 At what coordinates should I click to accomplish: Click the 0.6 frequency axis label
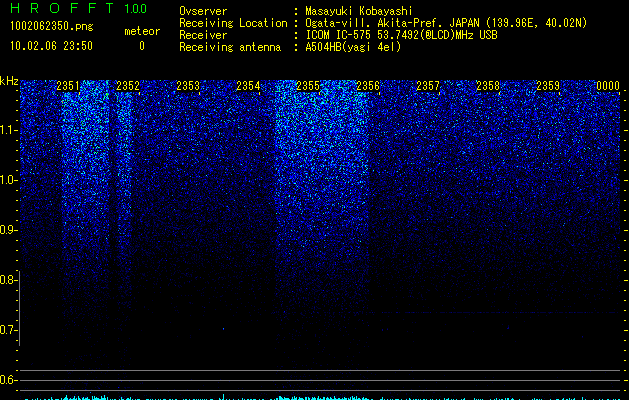(8, 380)
